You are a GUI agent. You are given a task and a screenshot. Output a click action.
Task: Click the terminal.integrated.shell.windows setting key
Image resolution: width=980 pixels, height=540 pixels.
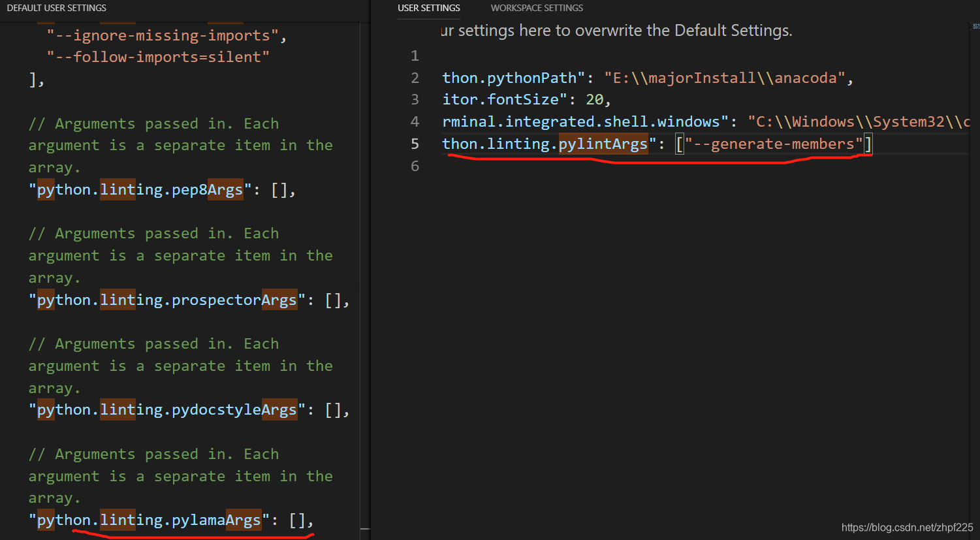586,122
